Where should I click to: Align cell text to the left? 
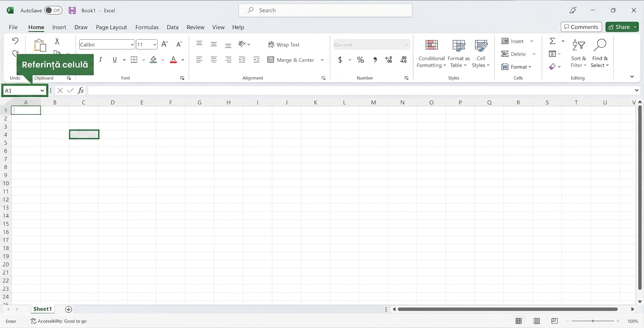click(199, 60)
